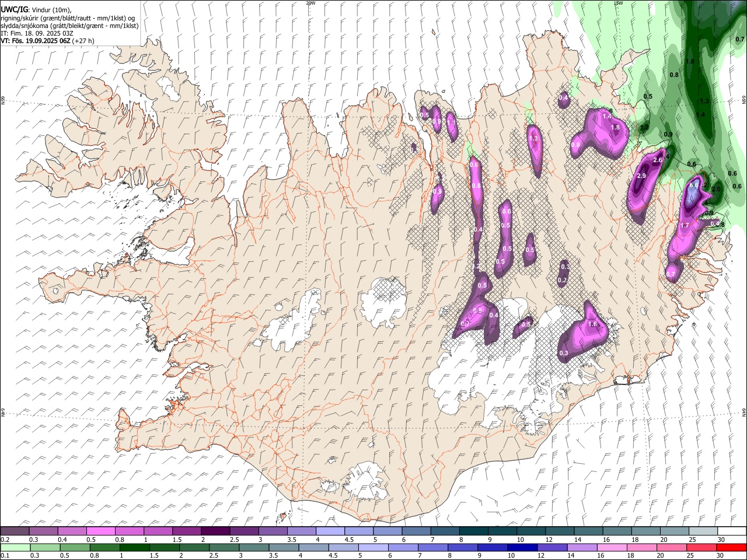Click the deep navy swatch labeled 10 in the lower legend row

point(523,548)
